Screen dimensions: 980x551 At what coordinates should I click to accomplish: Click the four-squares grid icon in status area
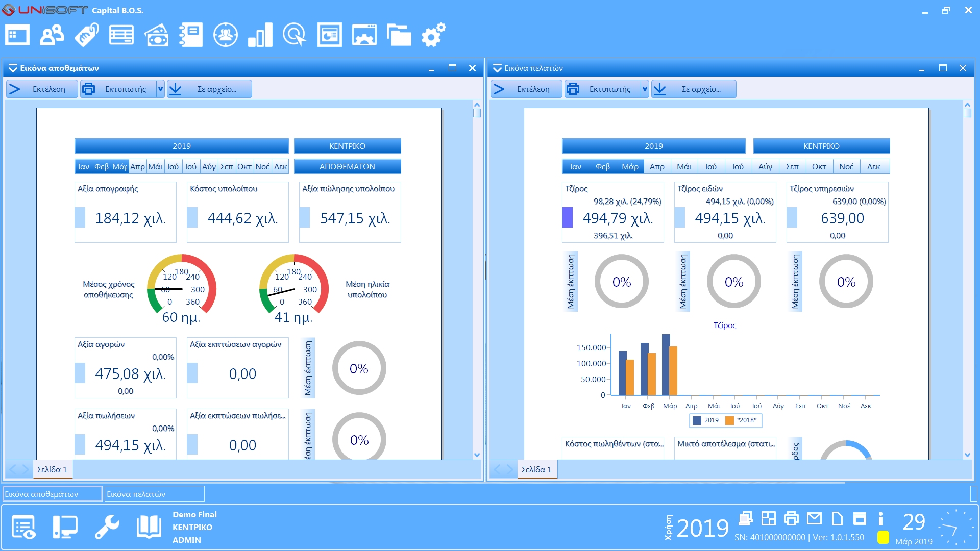[x=768, y=519]
